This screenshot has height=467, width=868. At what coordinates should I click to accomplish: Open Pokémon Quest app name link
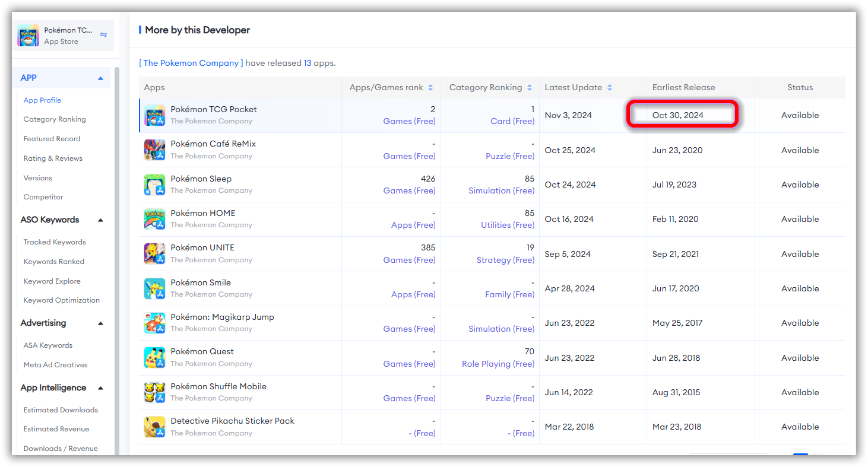202,351
